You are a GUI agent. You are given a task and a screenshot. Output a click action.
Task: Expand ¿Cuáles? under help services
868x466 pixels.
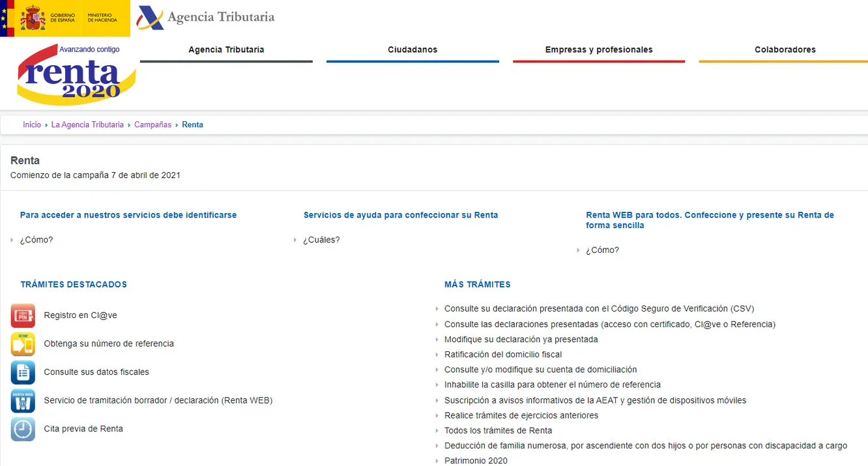click(x=321, y=240)
